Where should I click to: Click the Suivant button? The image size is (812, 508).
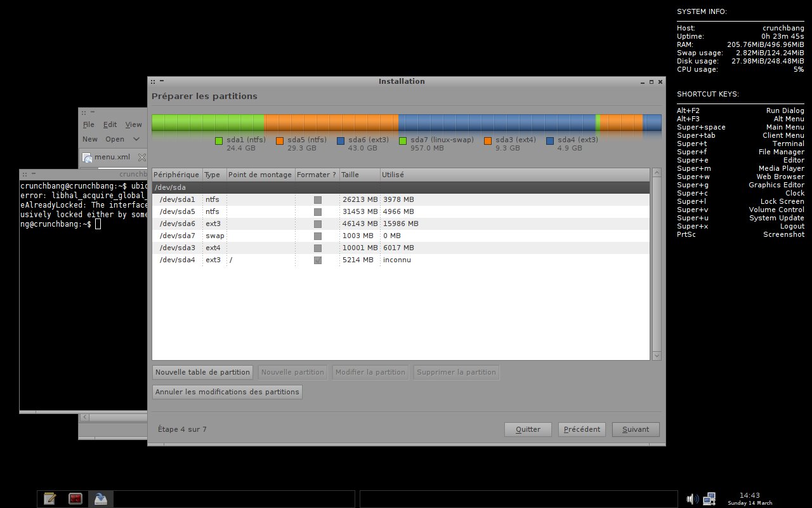pyautogui.click(x=636, y=429)
